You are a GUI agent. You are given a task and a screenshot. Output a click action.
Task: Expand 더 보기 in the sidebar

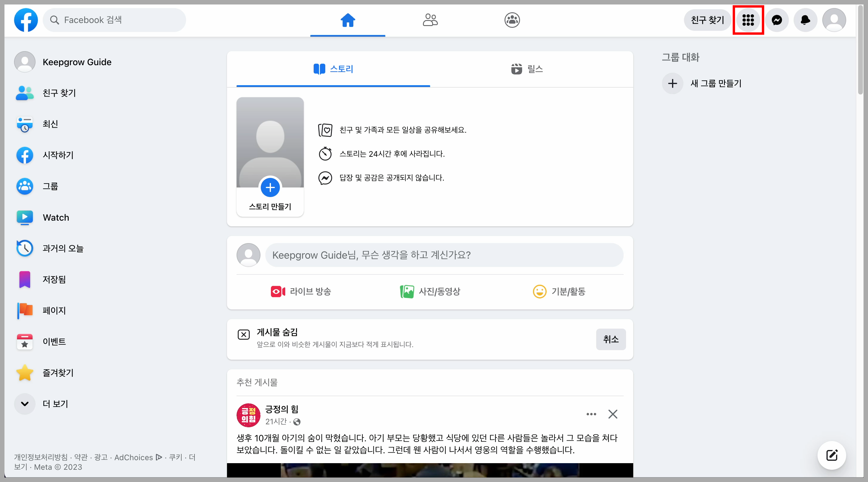(55, 404)
